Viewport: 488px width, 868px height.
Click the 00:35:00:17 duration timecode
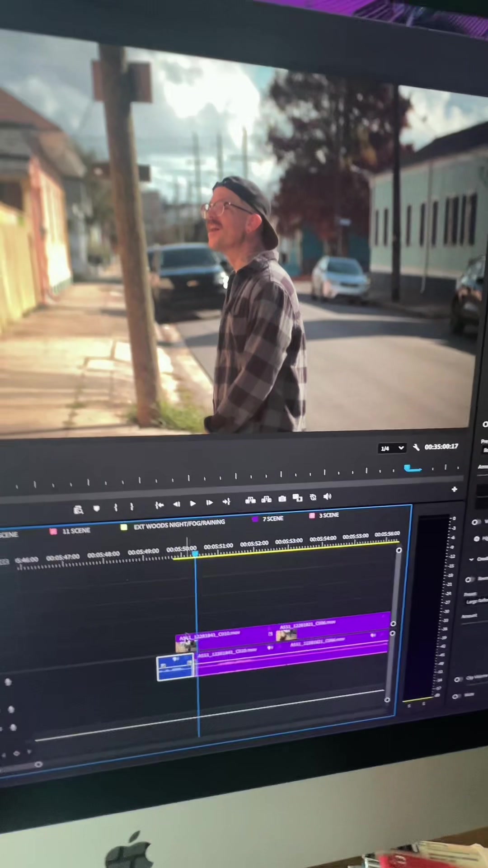point(441,446)
